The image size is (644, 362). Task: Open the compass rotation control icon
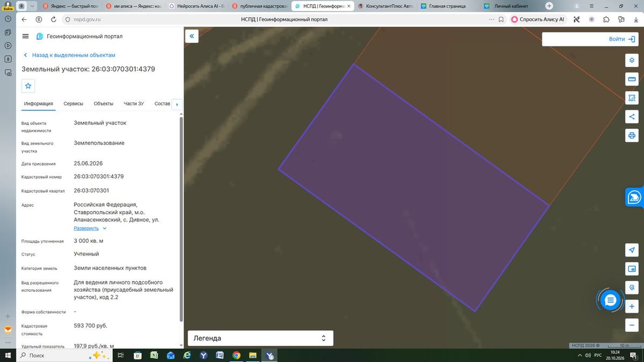(632, 287)
